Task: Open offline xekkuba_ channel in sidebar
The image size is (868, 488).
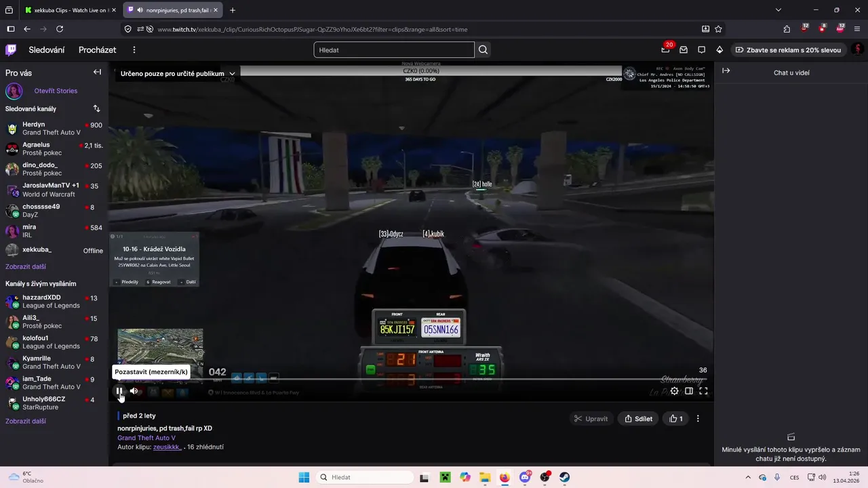Action: [54, 250]
